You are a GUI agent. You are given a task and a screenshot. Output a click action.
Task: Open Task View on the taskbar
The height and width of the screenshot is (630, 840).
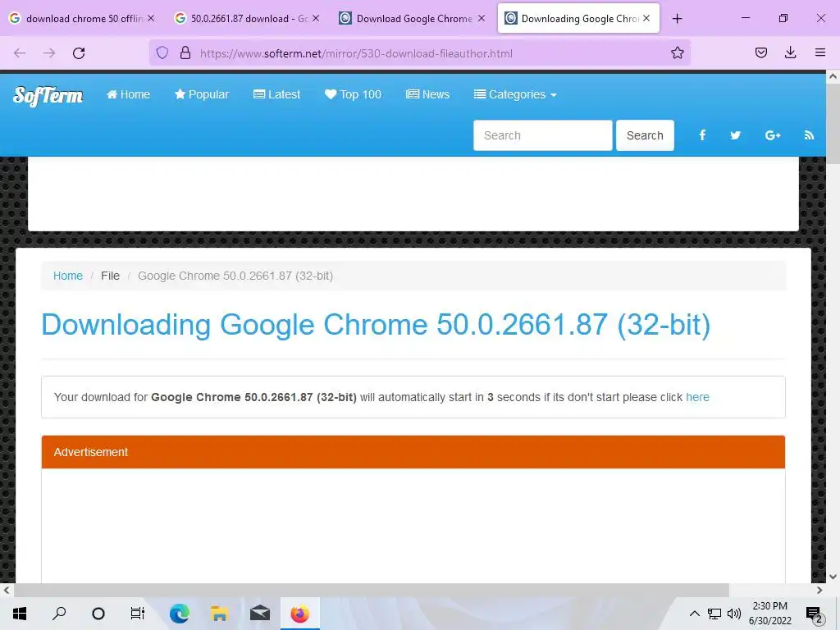(x=138, y=614)
